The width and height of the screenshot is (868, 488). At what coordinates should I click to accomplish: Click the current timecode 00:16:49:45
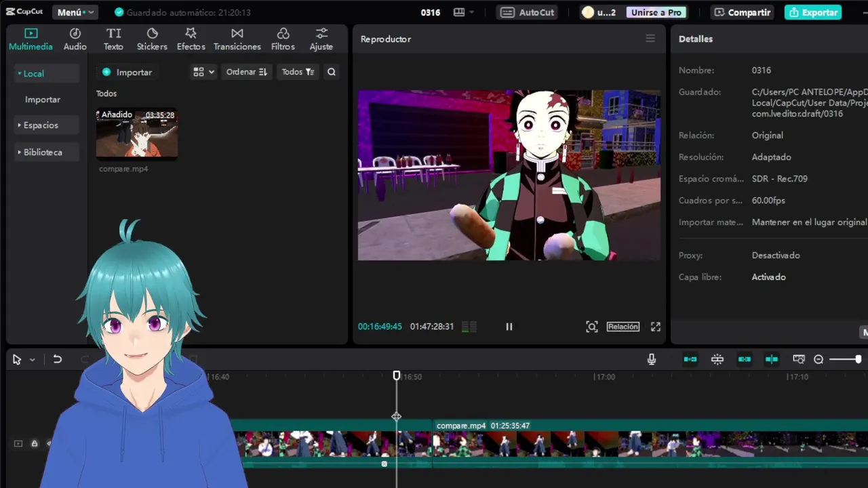pyautogui.click(x=380, y=327)
